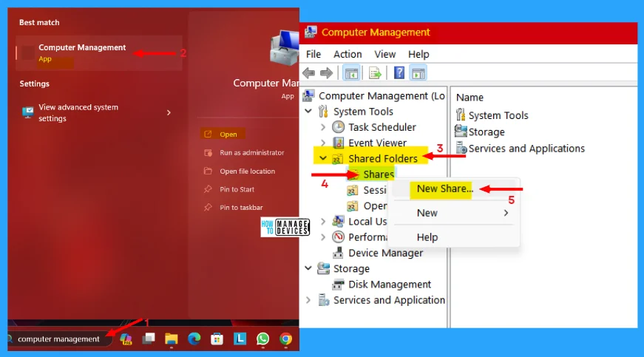The image size is (644, 357).
Task: Click the Event Viewer icon in tree
Action: coord(339,143)
